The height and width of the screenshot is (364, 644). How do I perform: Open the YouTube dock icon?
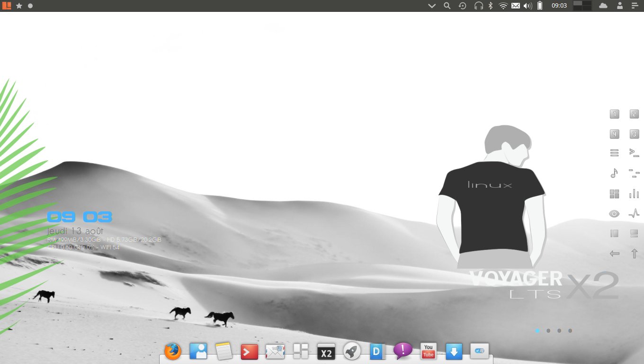click(429, 351)
